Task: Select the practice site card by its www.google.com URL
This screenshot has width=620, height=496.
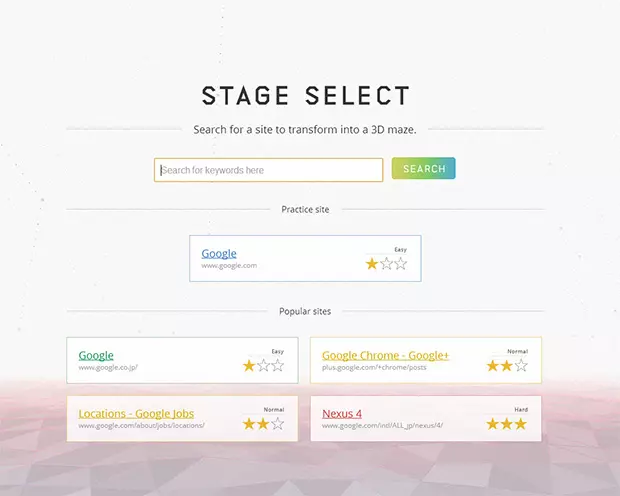Action: [x=229, y=266]
